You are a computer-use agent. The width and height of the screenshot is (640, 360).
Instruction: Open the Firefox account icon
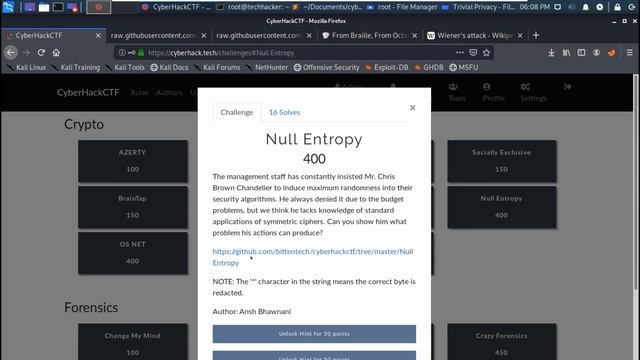coord(596,52)
